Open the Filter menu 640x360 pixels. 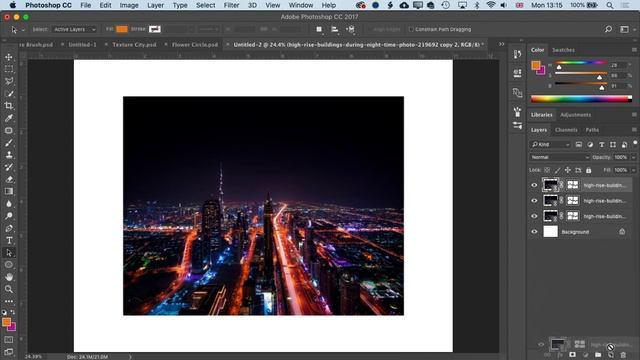[x=231, y=5]
